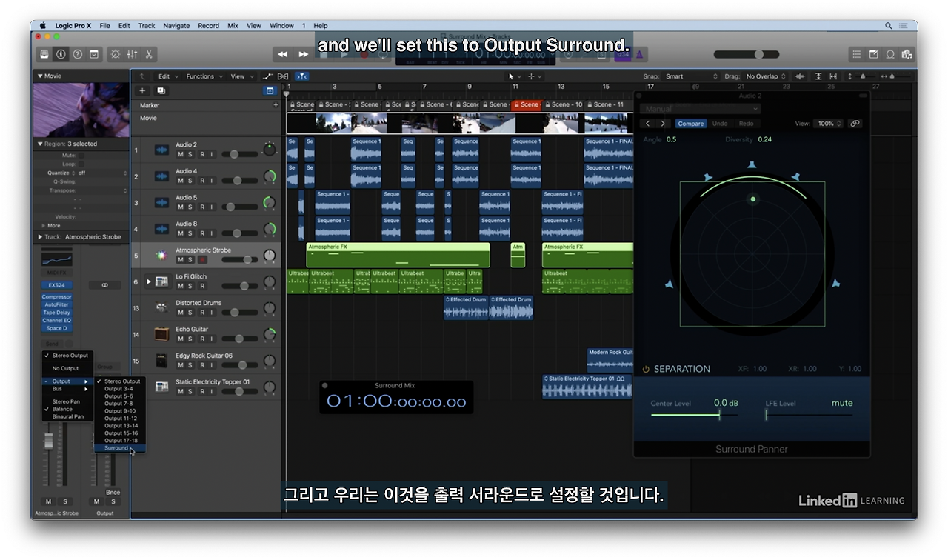Toggle the catch playhead button
Viewport: 948px width, 560px height.
pos(301,76)
